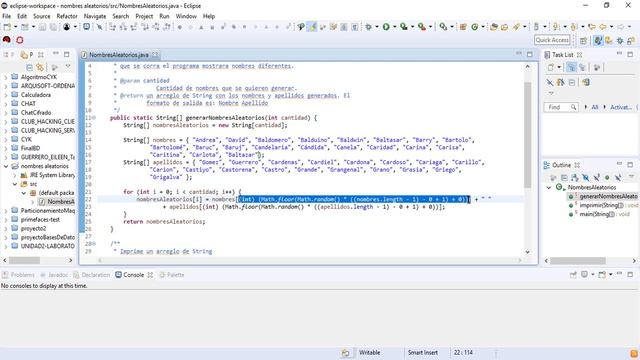Click the Search flashlight toolbar icon

516,27
